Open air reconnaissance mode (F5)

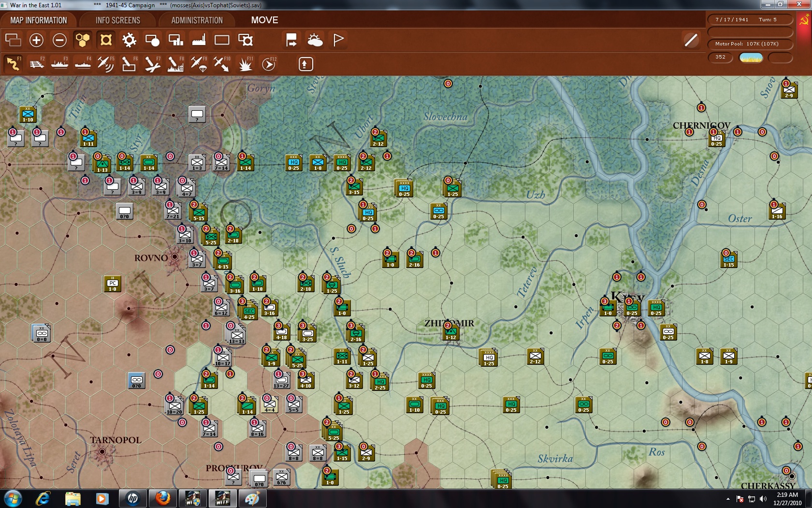[x=106, y=63]
